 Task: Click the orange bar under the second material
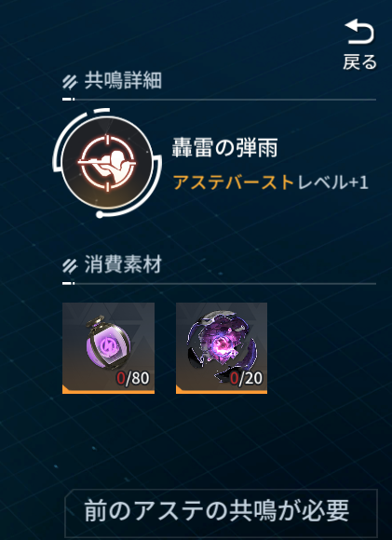click(222, 391)
